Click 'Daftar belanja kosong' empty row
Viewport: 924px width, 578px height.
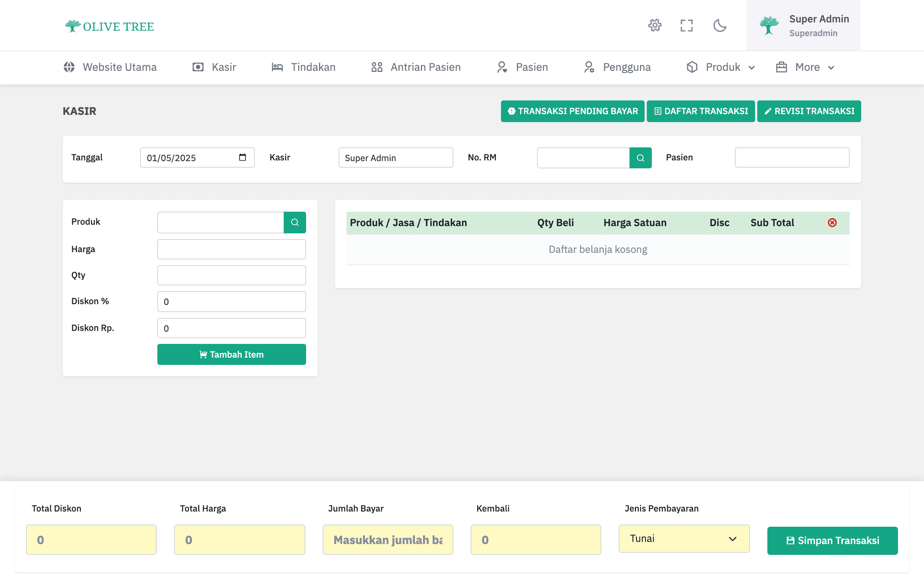tap(598, 250)
